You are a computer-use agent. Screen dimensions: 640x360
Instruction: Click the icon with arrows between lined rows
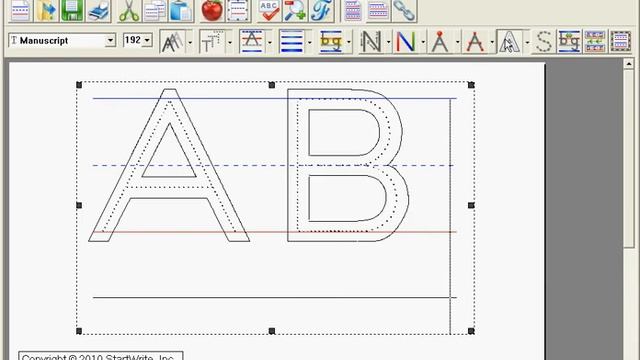(x=595, y=41)
